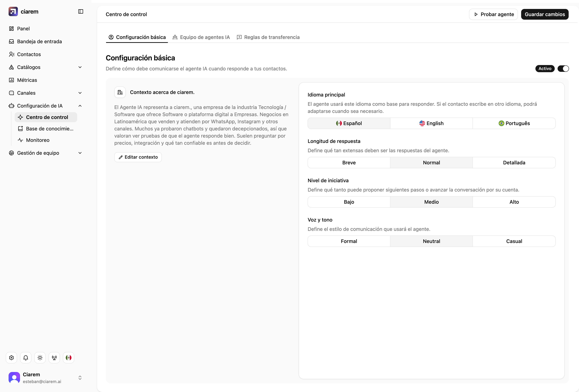
Task: Click the Canales chat icon
Action: click(11, 93)
